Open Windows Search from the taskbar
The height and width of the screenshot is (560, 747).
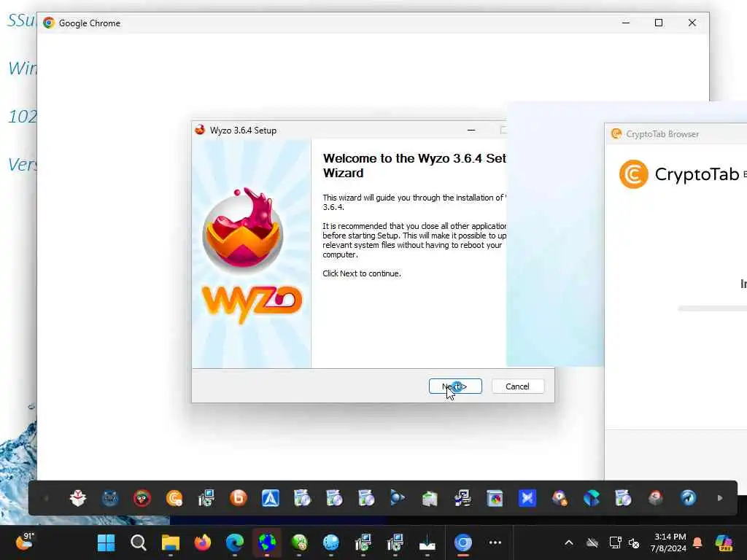tap(138, 542)
